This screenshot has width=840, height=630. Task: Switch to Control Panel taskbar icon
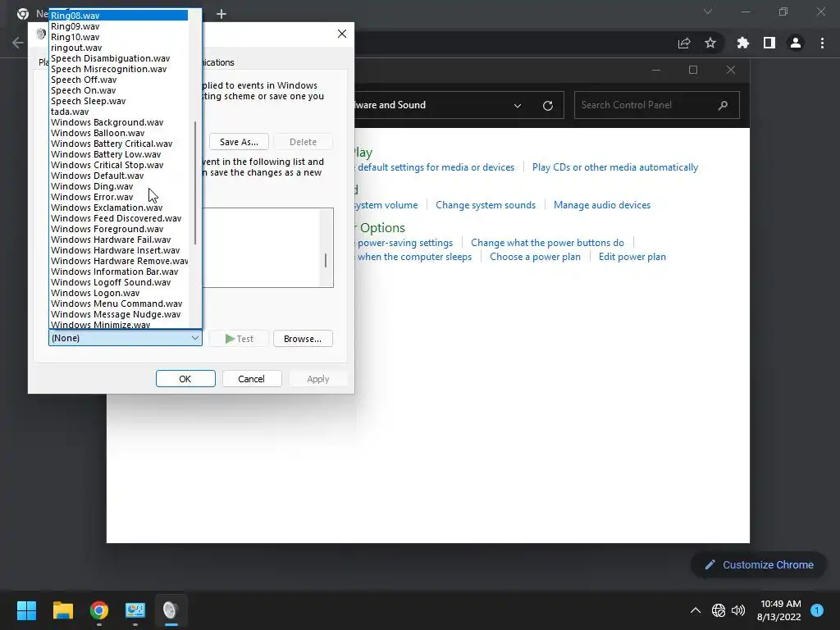[x=135, y=609]
